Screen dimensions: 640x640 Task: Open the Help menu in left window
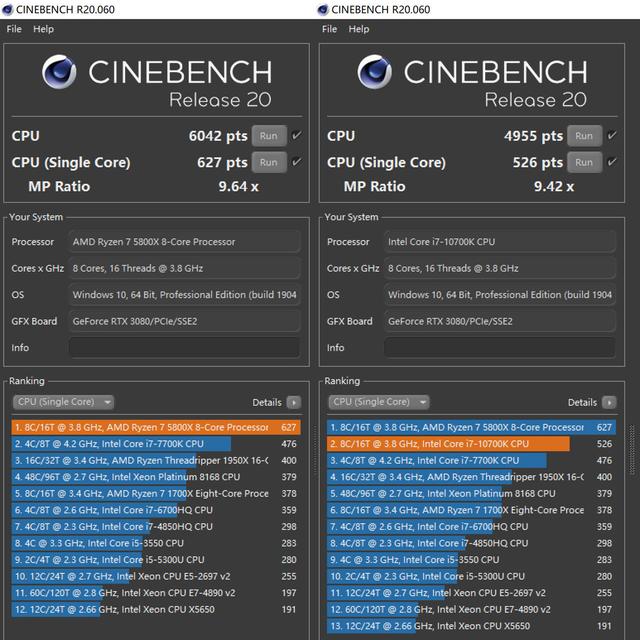point(43,29)
